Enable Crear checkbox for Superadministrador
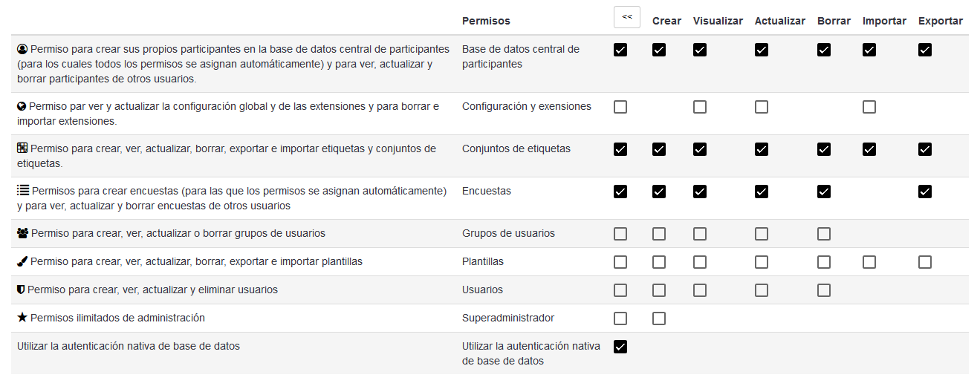This screenshot has width=980, height=389. click(x=659, y=318)
